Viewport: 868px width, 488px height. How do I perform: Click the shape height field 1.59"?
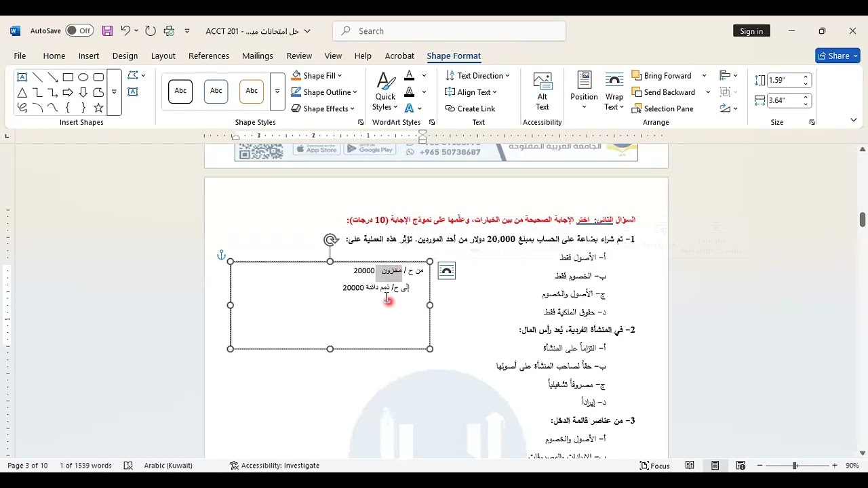coord(784,80)
